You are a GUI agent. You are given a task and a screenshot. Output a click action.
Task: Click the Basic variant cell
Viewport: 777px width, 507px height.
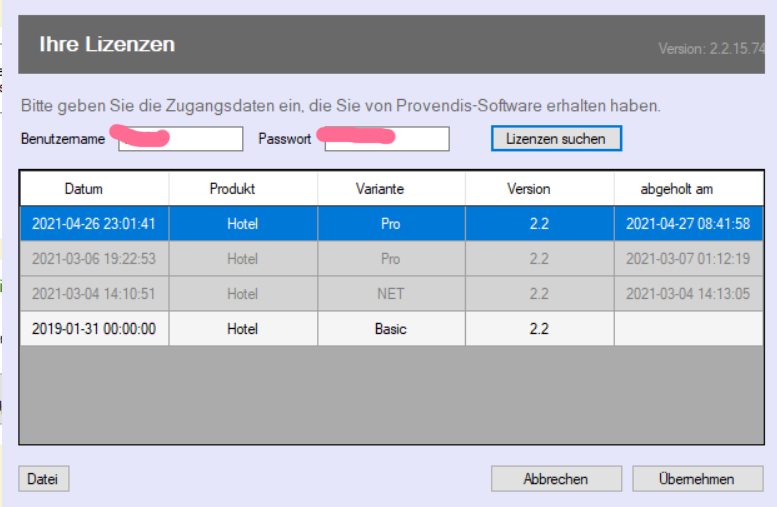391,329
